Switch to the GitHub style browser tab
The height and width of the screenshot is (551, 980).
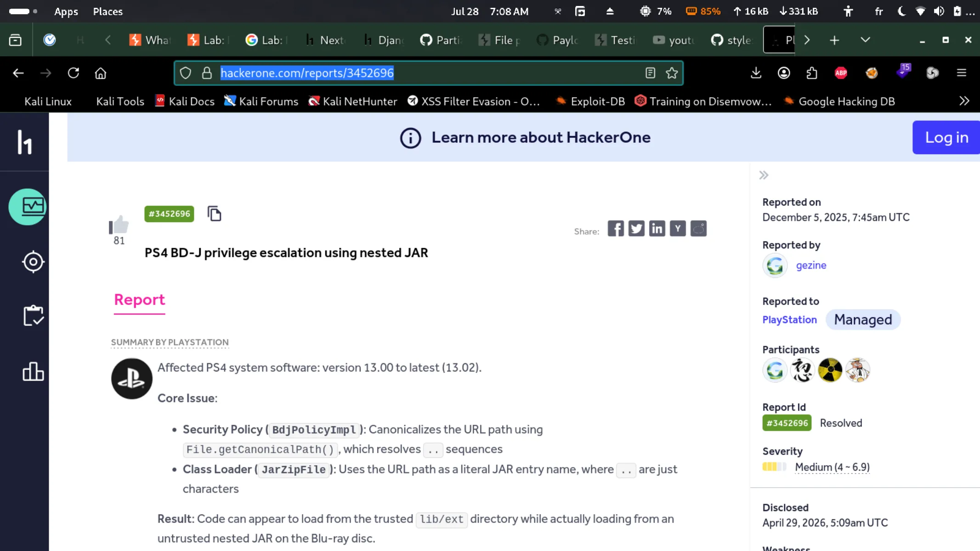click(x=731, y=40)
